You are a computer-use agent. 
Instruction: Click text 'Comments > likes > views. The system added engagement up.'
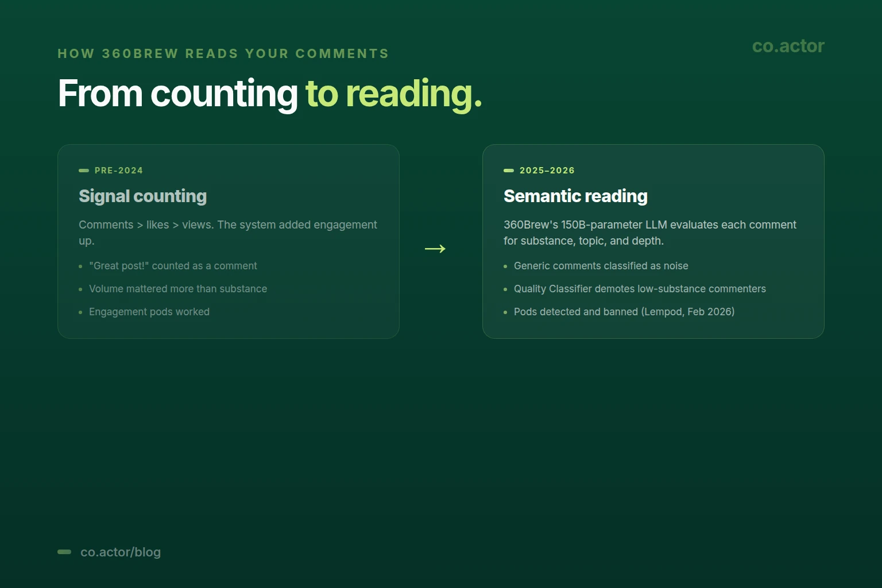(x=228, y=233)
